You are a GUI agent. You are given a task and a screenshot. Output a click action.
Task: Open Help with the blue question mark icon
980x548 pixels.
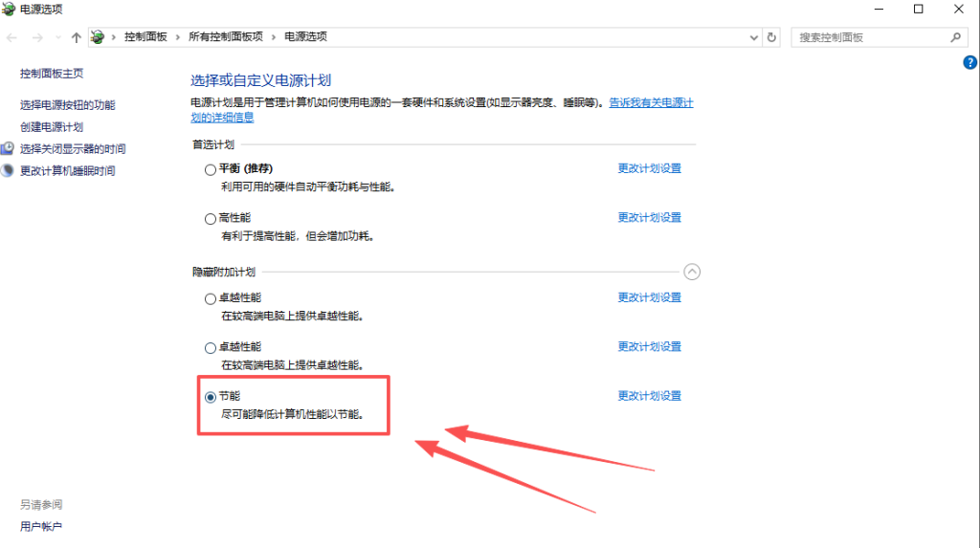point(969,62)
